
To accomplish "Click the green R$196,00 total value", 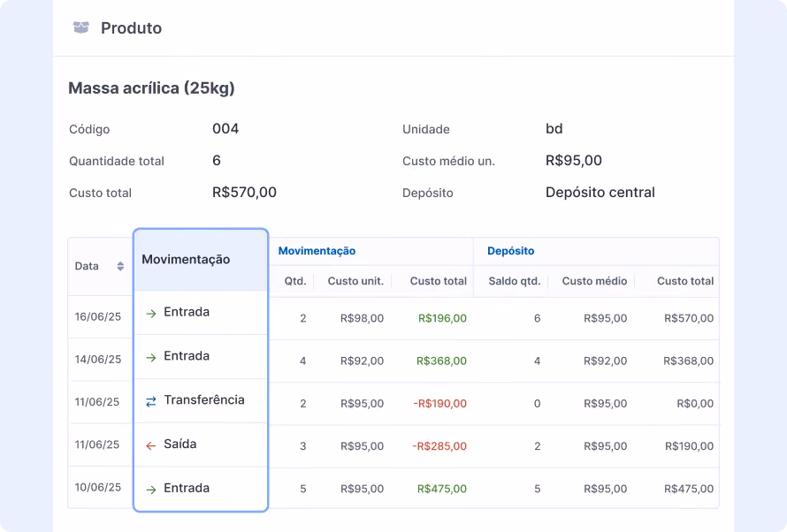I will (x=442, y=318).
